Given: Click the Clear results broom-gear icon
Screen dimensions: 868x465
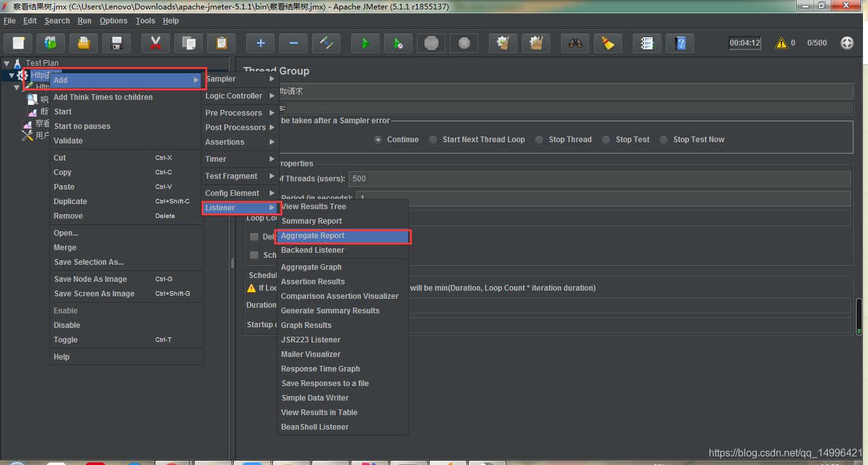Looking at the screenshot, I should pos(503,43).
